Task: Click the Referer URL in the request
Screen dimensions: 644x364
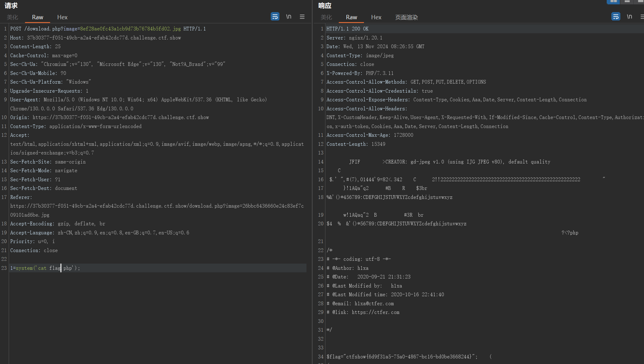Action: click(157, 210)
